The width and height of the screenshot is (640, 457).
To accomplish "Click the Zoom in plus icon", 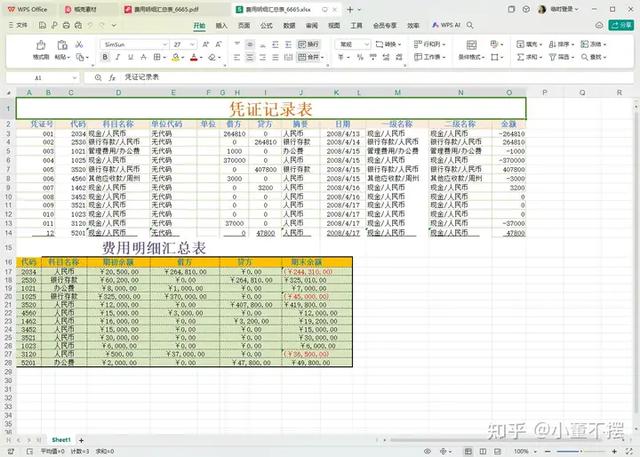I will coord(614,451).
